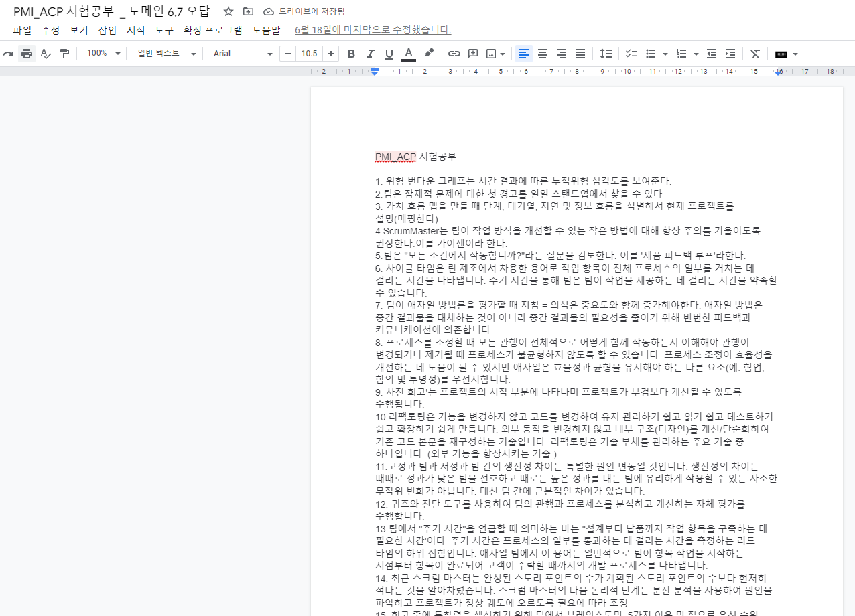Expand the insert image dropdown arrow
Viewport: 855px width, 616px height.
503,54
